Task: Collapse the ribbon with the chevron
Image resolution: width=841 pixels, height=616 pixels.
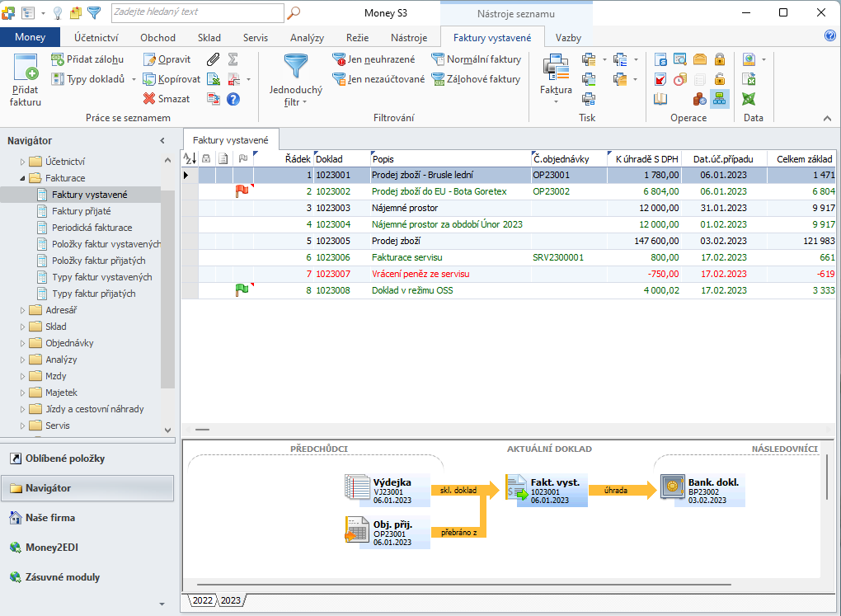Action: pos(827,118)
